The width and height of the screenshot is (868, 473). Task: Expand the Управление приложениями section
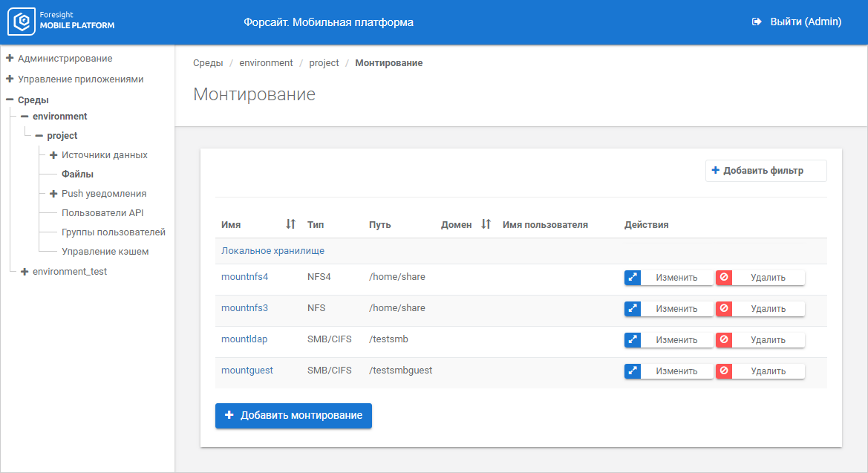10,79
